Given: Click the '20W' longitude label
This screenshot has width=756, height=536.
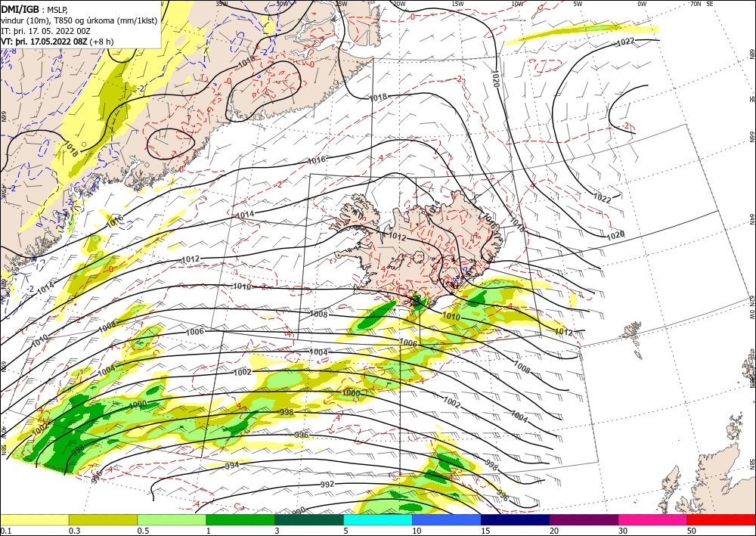Looking at the screenshot, I should [399, 3].
